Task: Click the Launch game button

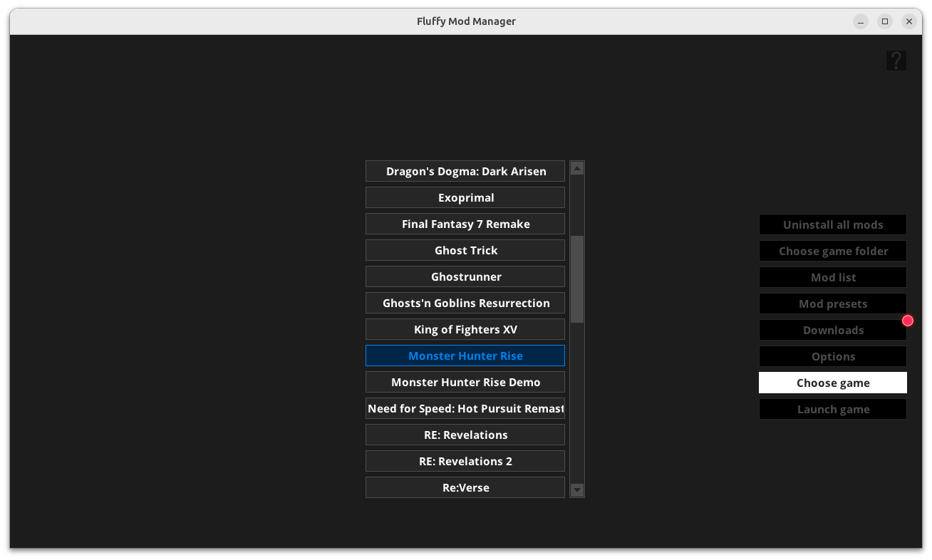Action: pos(833,409)
